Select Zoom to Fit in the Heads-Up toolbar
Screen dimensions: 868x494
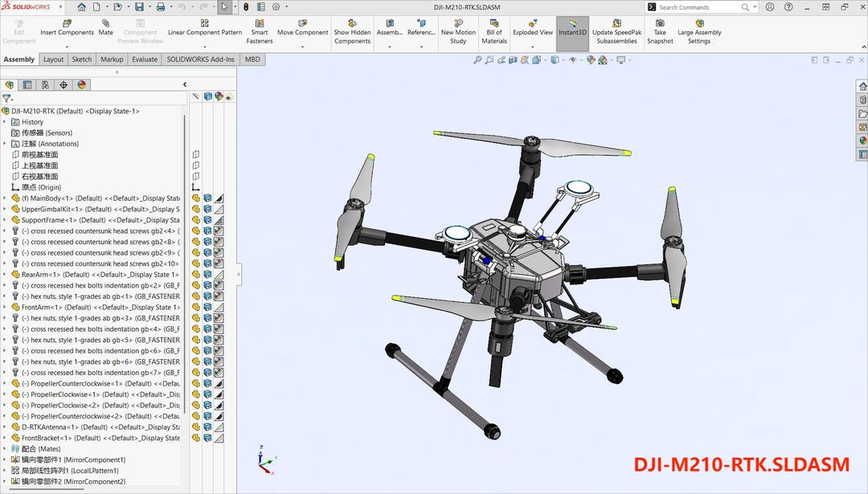pyautogui.click(x=477, y=59)
